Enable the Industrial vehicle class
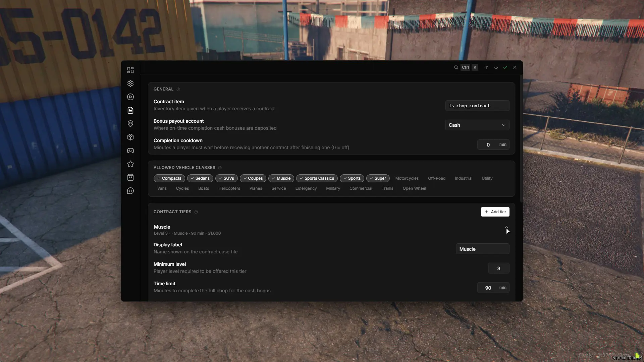Viewport: 644px width, 362px height. tap(464, 178)
